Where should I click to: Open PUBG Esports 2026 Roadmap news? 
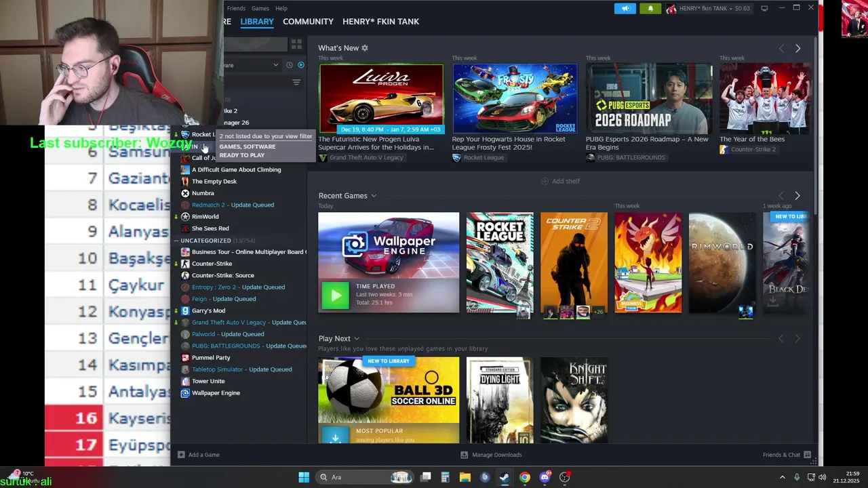coord(649,99)
